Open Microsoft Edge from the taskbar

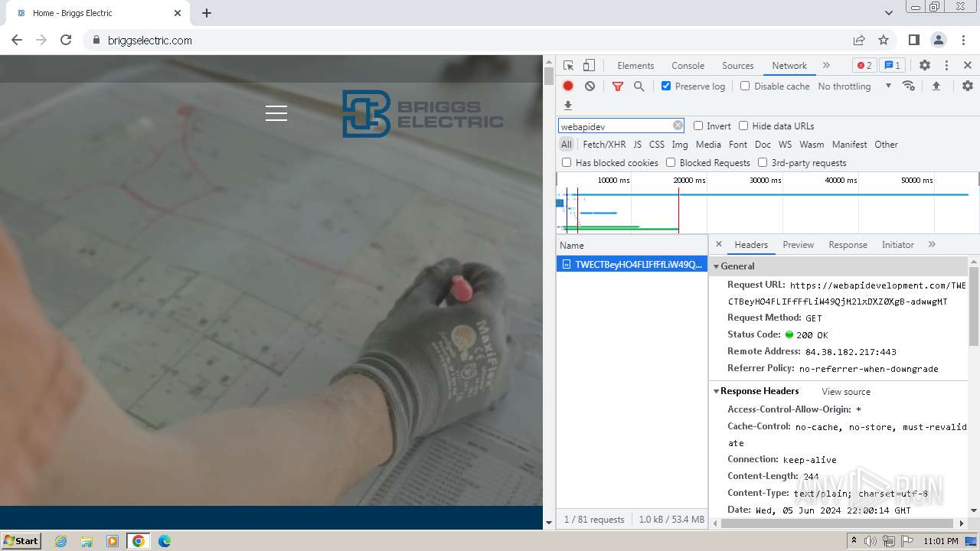click(x=164, y=541)
